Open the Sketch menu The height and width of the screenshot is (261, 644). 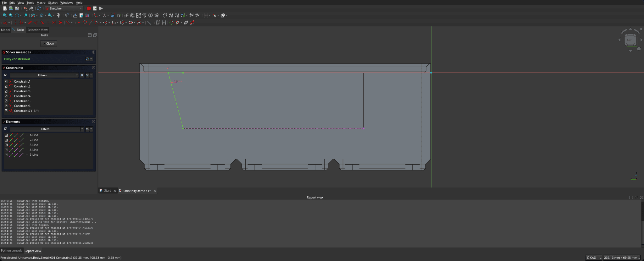pos(53,3)
